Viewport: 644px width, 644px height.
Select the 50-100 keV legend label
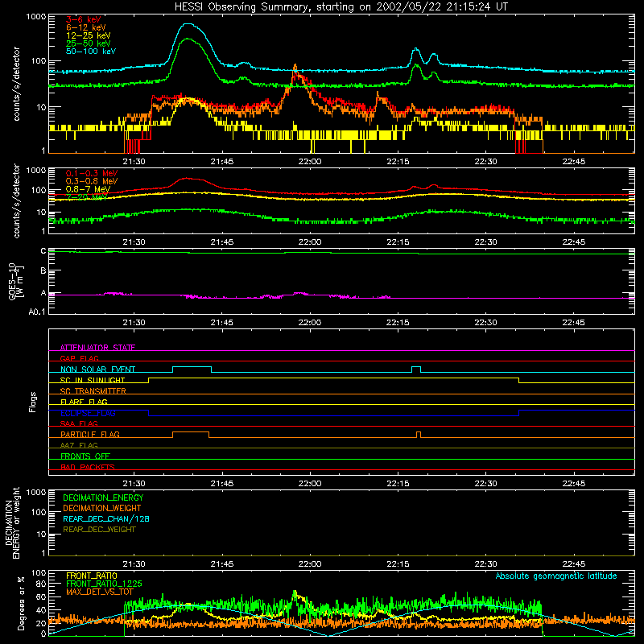pyautogui.click(x=91, y=52)
